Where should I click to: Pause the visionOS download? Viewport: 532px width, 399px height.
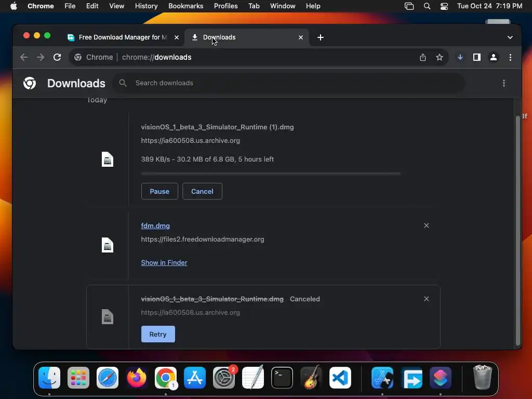click(159, 191)
